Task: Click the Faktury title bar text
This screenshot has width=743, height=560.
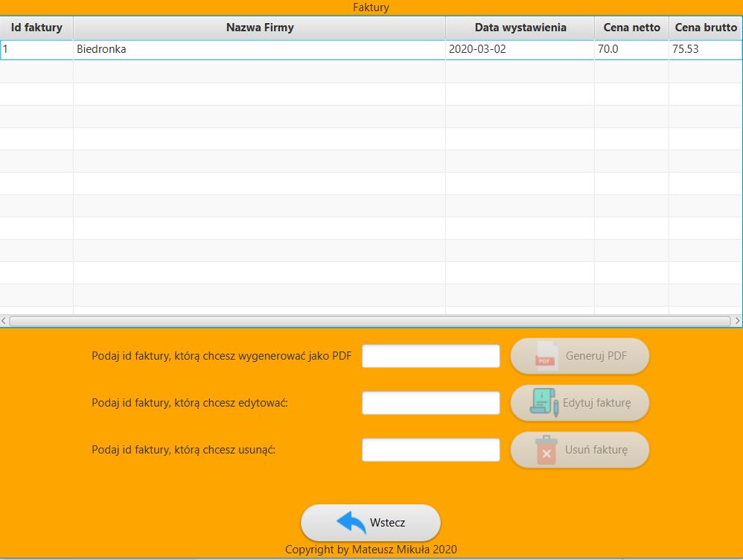Action: (370, 7)
